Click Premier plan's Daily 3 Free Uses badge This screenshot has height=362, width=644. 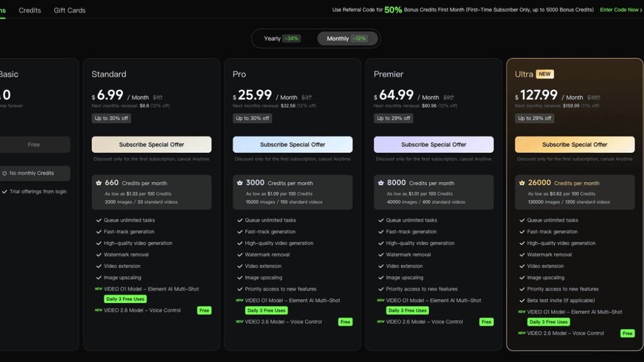click(407, 311)
